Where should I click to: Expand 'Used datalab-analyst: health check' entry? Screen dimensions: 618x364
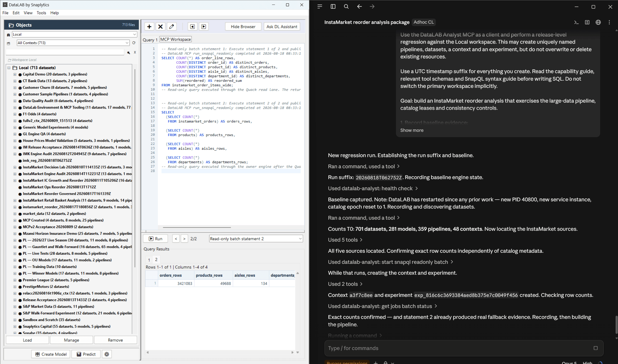point(373,188)
